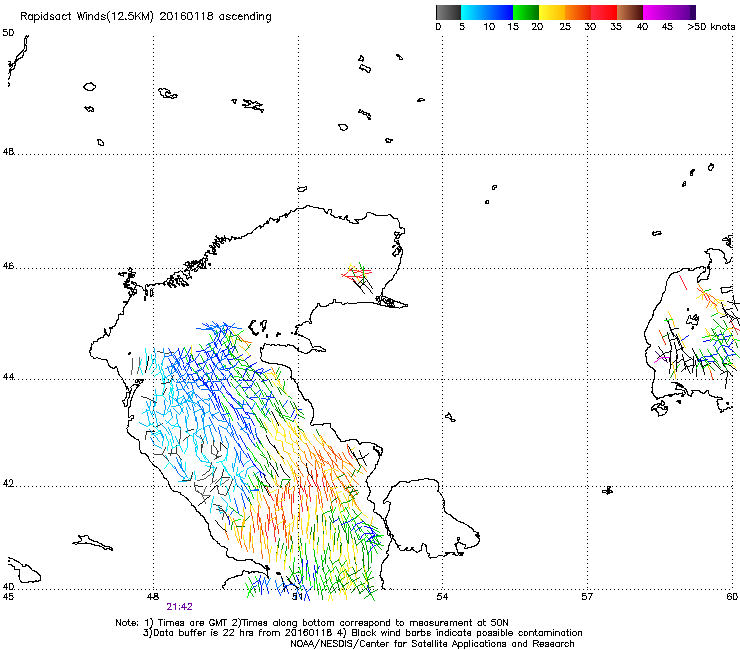Click the purple "21:42" pass time label

(x=179, y=607)
